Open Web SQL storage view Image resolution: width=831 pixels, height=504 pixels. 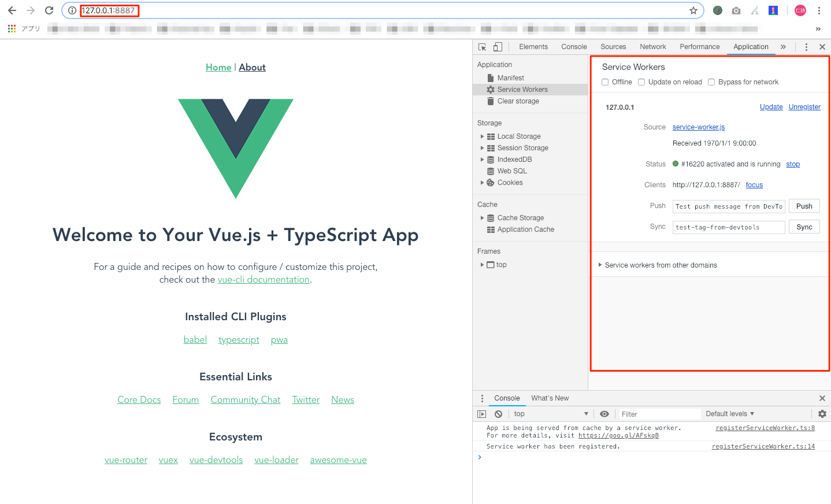[511, 171]
